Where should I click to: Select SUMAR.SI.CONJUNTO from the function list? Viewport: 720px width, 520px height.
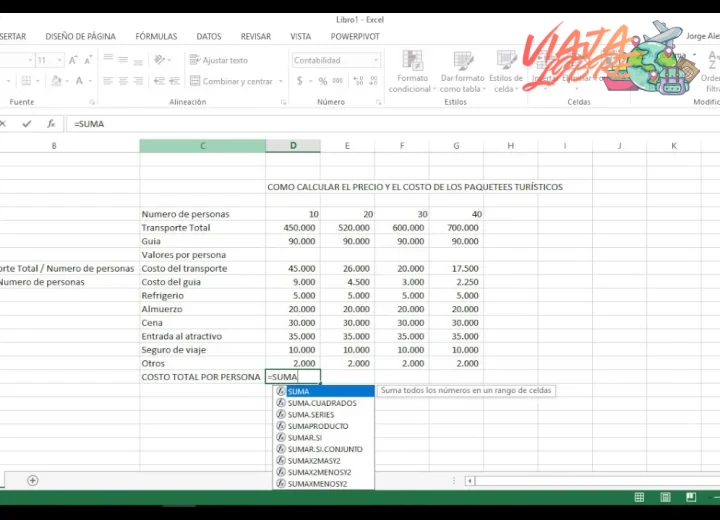coord(325,449)
